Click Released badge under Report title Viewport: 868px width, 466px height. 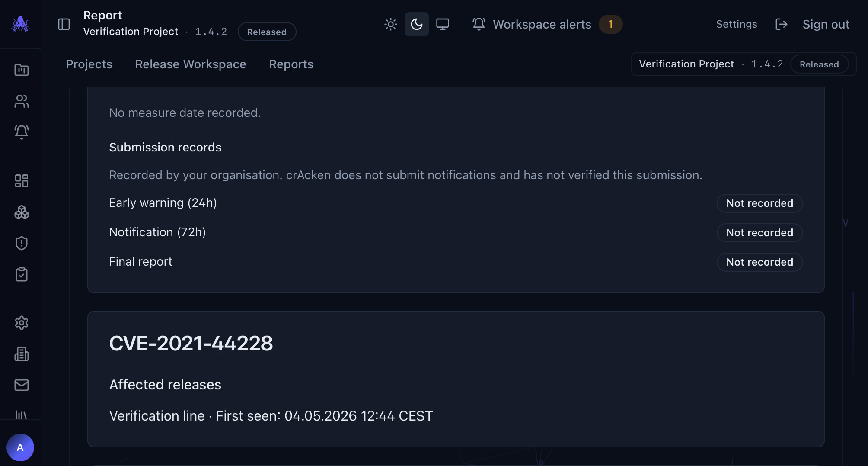coord(267,32)
